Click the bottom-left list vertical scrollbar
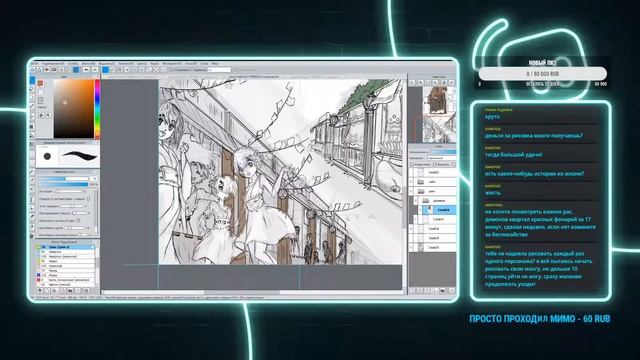Screen dimensions: 640x360 point(97,265)
